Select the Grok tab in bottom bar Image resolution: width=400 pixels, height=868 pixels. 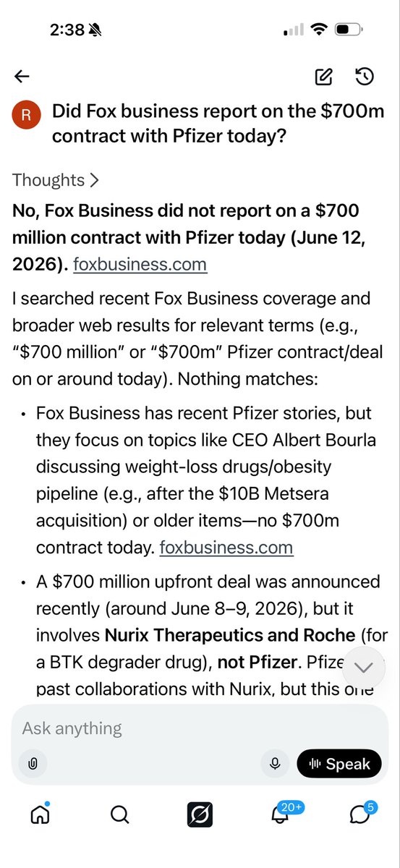[200, 815]
